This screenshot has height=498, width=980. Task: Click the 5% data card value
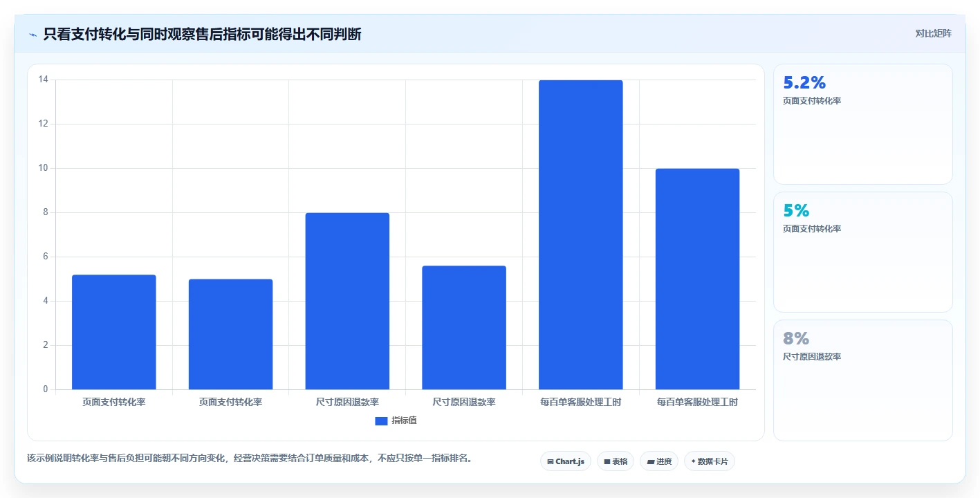(x=796, y=211)
